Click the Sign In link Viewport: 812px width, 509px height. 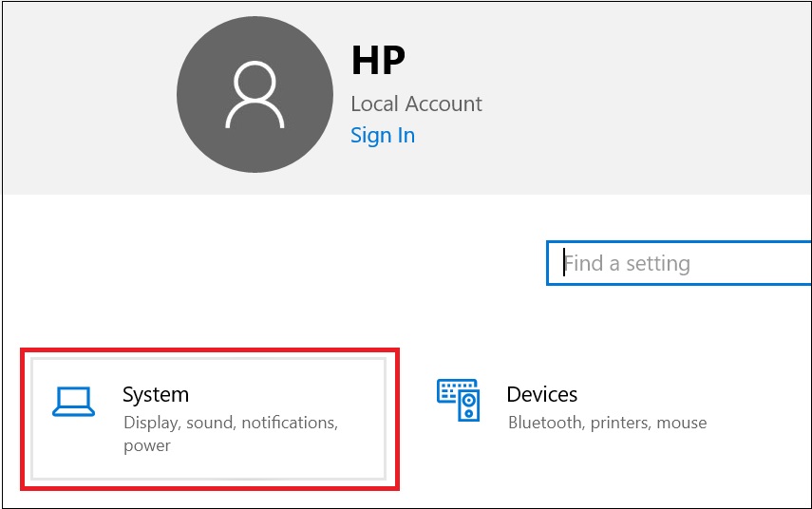(383, 136)
